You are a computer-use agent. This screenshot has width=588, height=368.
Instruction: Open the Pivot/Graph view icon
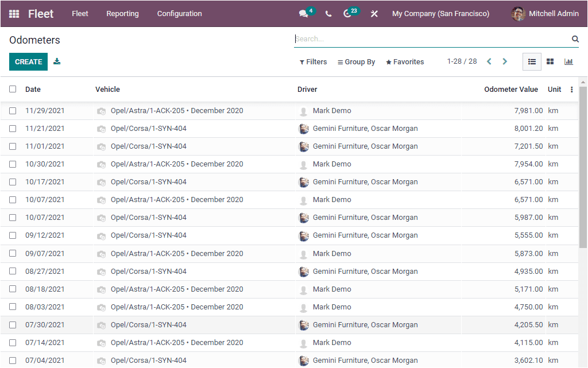coord(568,61)
